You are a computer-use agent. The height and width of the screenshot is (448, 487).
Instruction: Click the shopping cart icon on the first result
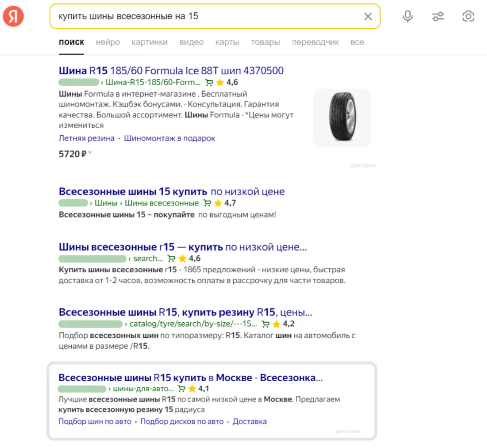209,82
